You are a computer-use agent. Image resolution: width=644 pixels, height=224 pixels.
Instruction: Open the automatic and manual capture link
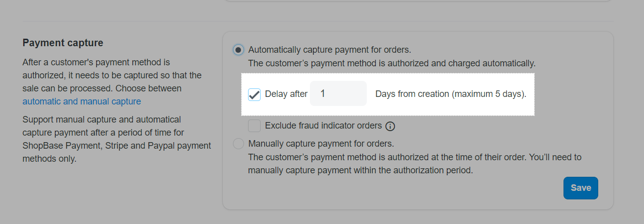[82, 101]
